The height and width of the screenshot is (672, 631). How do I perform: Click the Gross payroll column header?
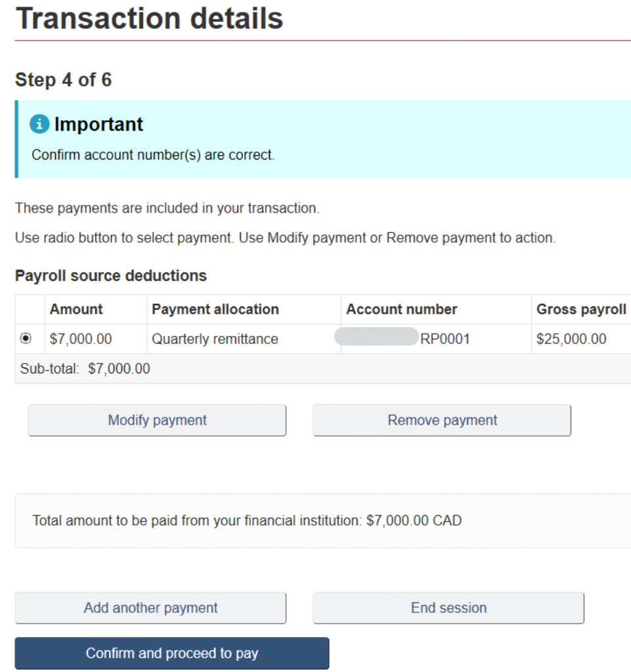point(581,309)
